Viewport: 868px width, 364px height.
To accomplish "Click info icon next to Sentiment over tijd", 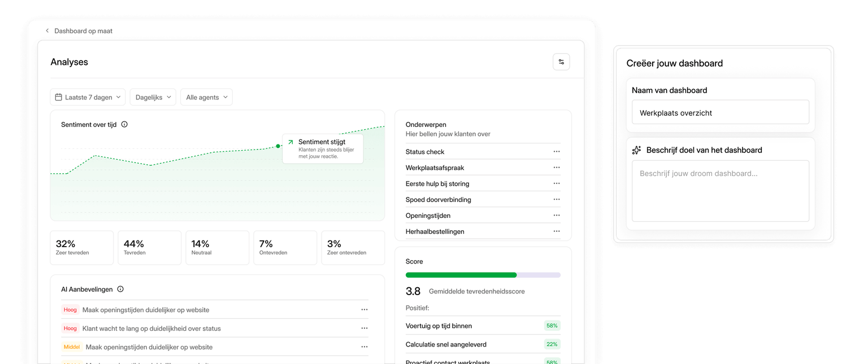I will (x=124, y=124).
